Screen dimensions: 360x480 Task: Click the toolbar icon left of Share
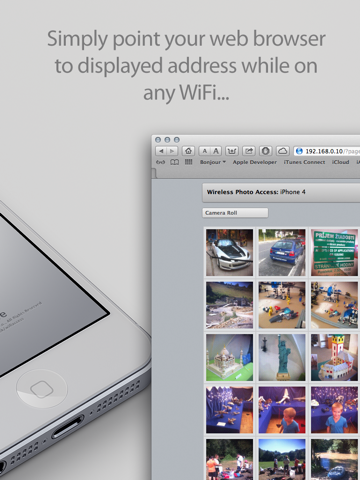point(232,151)
